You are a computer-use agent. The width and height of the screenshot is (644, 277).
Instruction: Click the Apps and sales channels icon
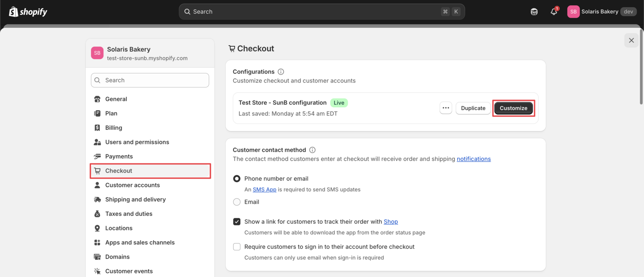(97, 242)
